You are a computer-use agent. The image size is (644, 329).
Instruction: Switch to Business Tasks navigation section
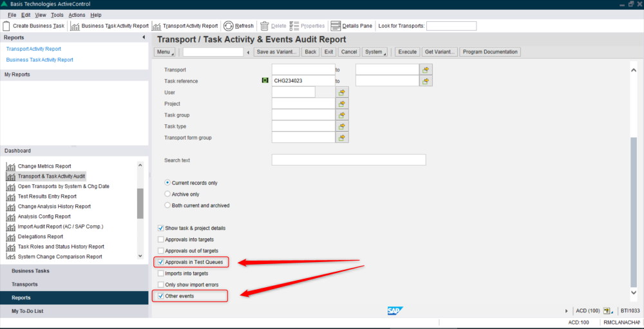(x=74, y=271)
